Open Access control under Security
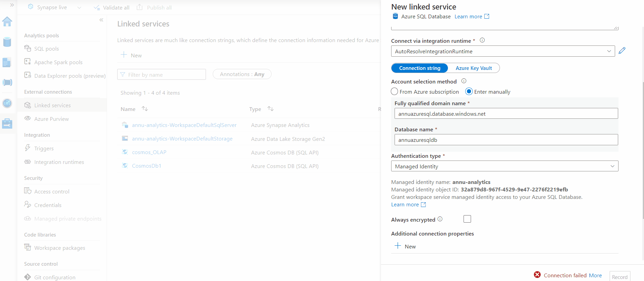This screenshot has height=281, width=644. tap(52, 192)
